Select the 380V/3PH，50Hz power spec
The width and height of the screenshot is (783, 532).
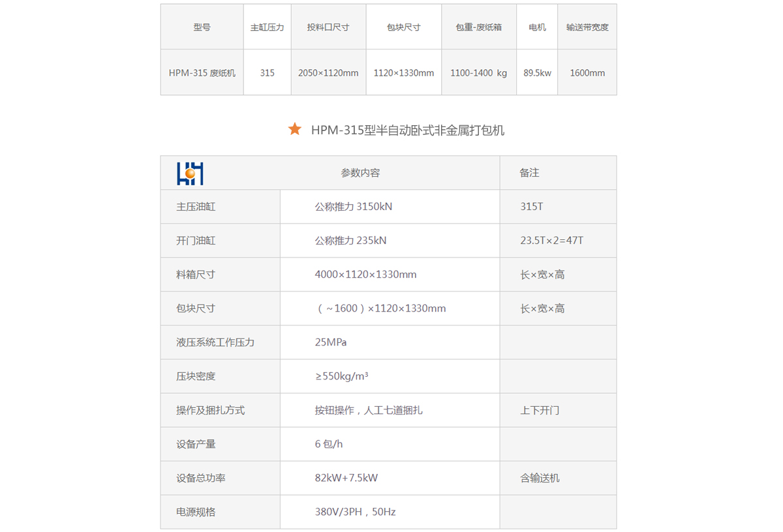355,512
